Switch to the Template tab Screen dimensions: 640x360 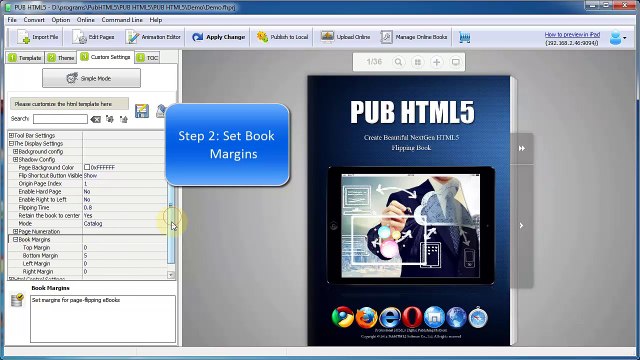[x=25, y=58]
